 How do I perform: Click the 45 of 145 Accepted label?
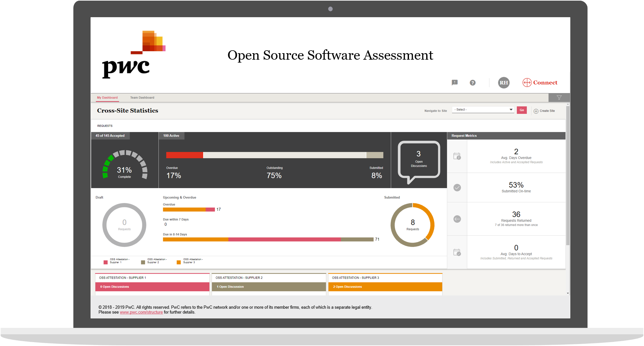110,136
